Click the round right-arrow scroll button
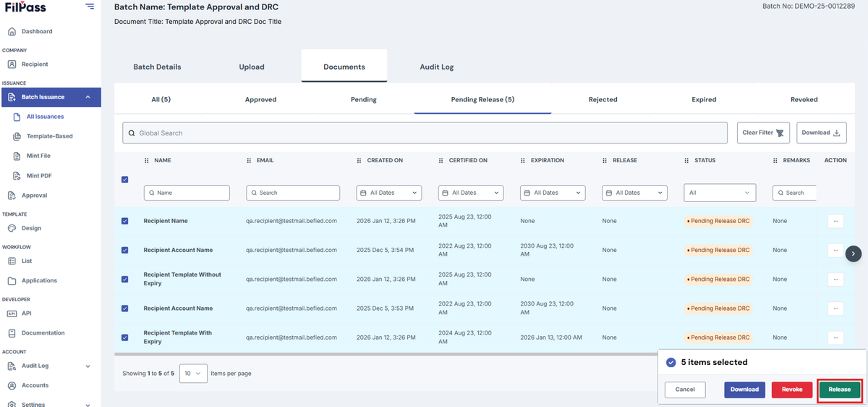The width and height of the screenshot is (868, 407). click(854, 253)
